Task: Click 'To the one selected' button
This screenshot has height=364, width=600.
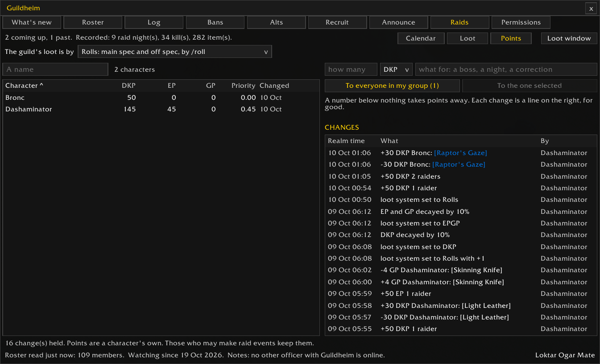Action: [x=530, y=86]
